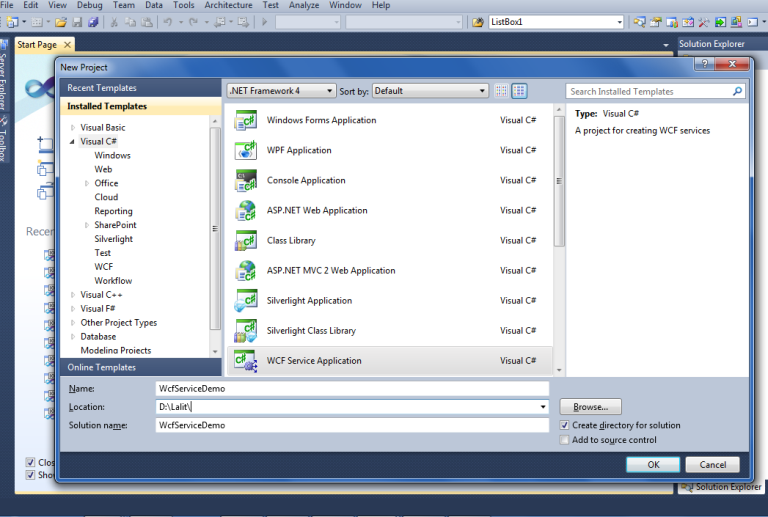Viewport: 768px width, 517px height.
Task: Select the Console Application template icon
Action: pos(245,180)
